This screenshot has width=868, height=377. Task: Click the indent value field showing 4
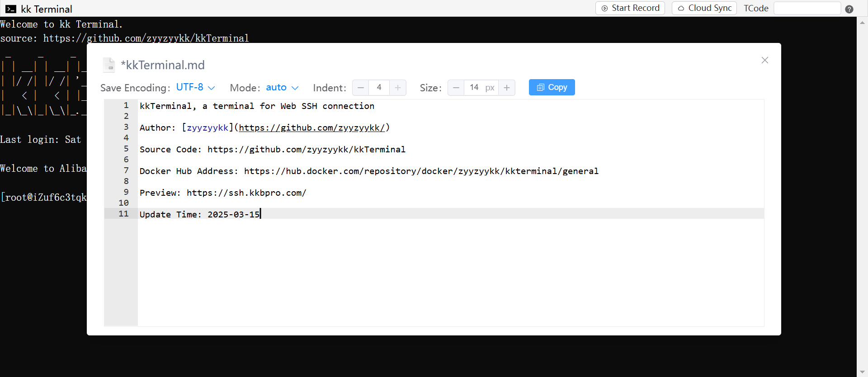(379, 88)
